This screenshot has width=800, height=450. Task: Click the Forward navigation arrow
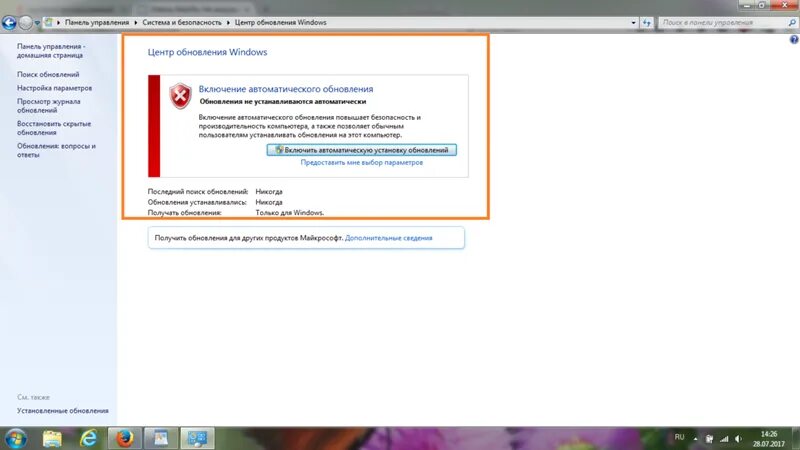[25, 22]
